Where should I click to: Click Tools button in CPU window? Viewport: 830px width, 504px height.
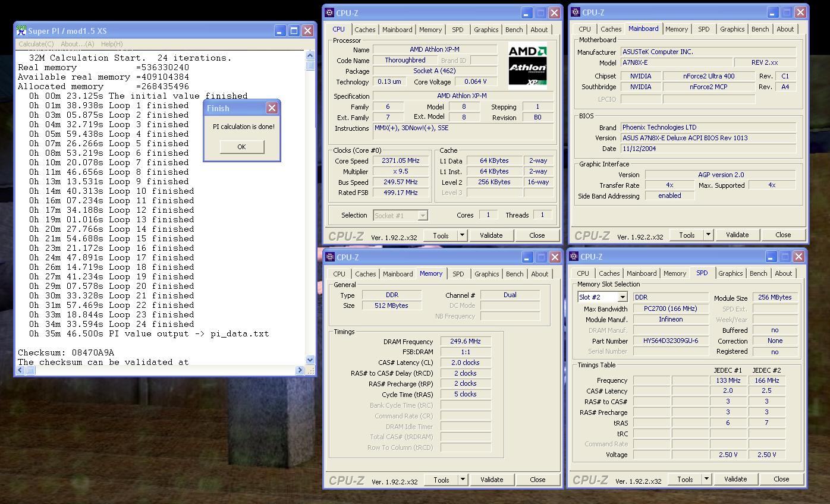[x=441, y=235]
